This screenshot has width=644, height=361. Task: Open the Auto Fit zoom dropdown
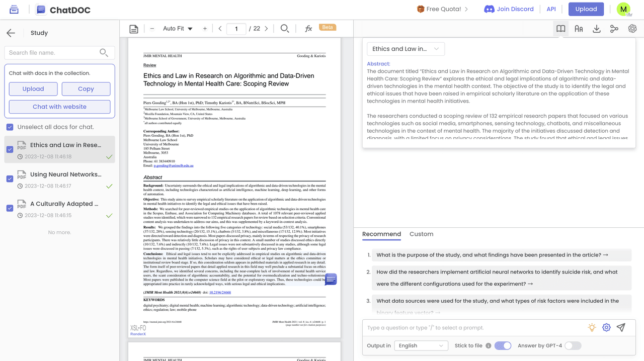[178, 29]
